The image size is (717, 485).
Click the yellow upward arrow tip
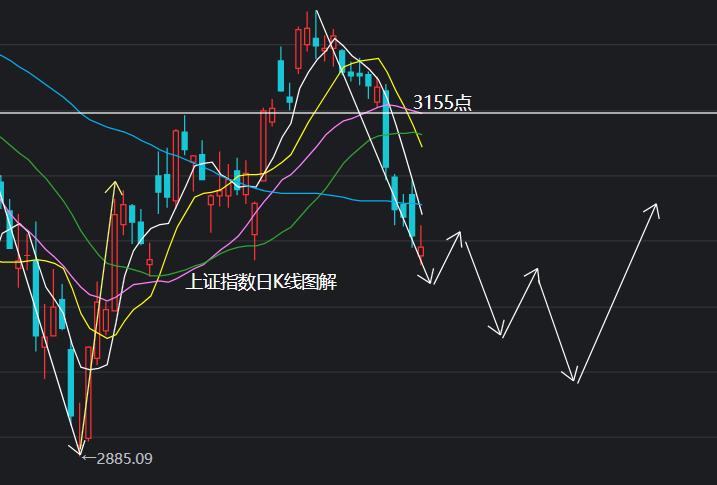(115, 184)
